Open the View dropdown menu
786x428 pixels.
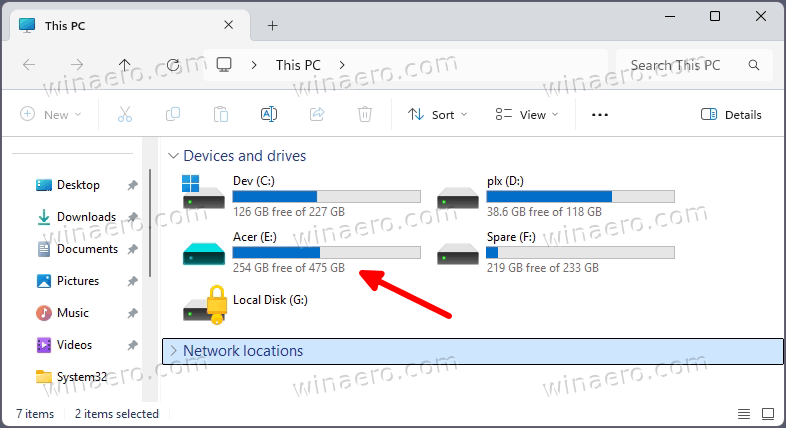coord(526,115)
